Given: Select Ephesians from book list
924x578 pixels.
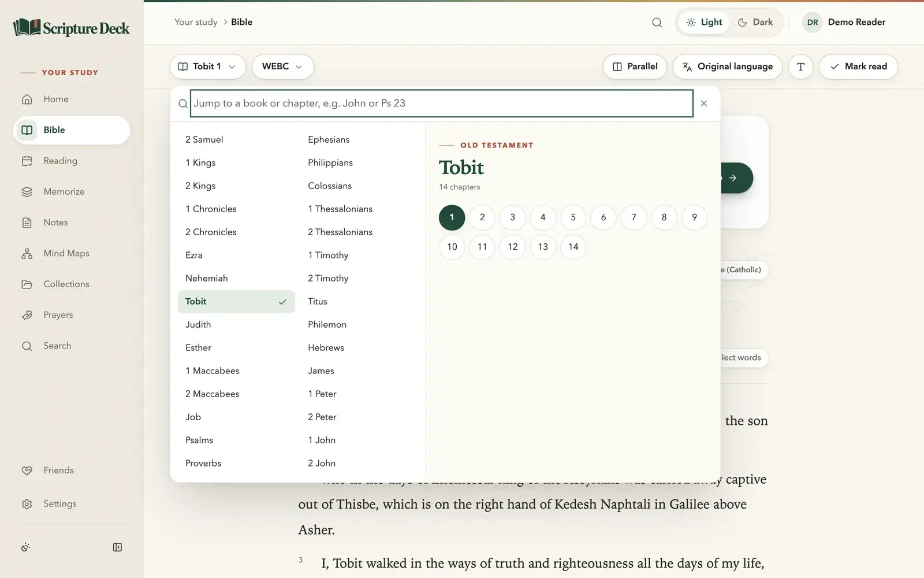Looking at the screenshot, I should [359, 140].
